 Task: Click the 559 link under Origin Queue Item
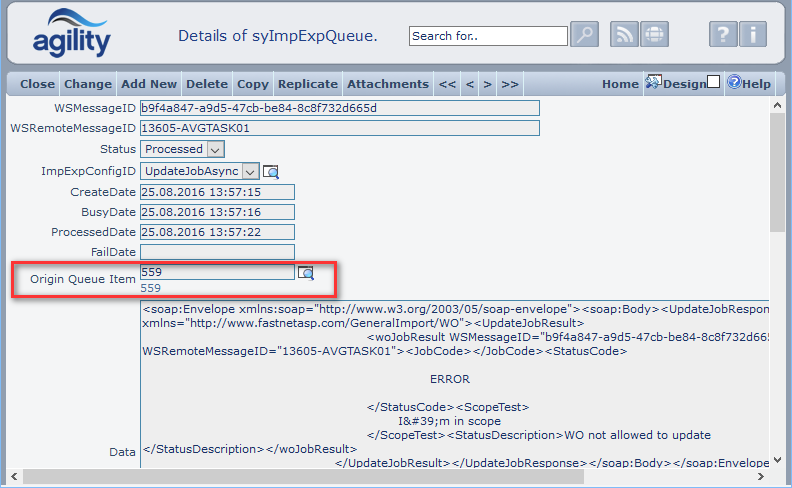pyautogui.click(x=151, y=288)
